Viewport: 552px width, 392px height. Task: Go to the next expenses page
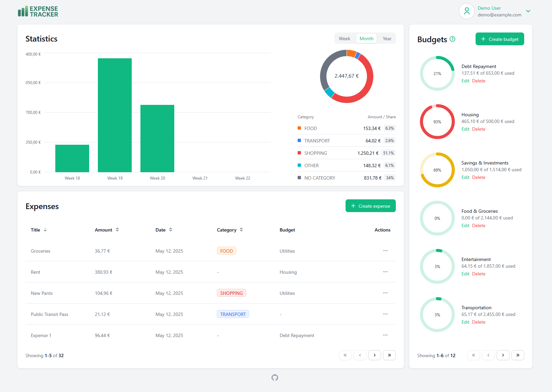click(x=375, y=355)
